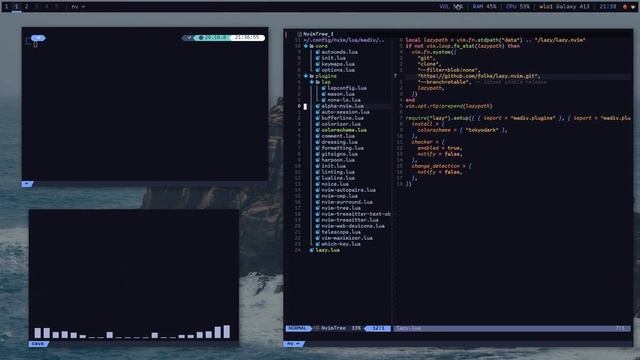Click the prompt time pill in top terminal
The image size is (640, 360).
point(247,38)
